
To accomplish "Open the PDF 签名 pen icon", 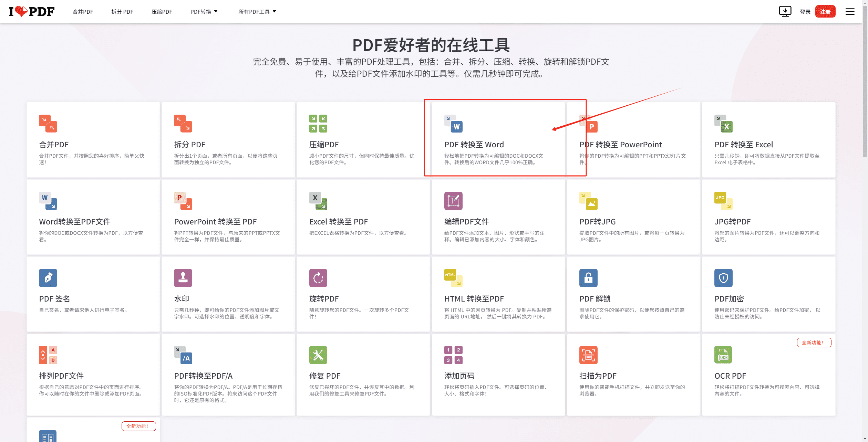I will point(48,278).
